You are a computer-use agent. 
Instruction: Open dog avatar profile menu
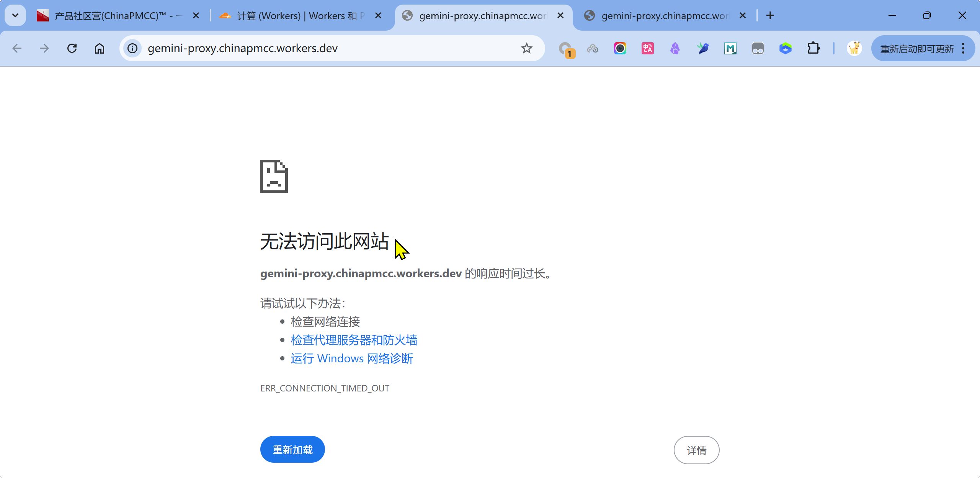click(854, 48)
